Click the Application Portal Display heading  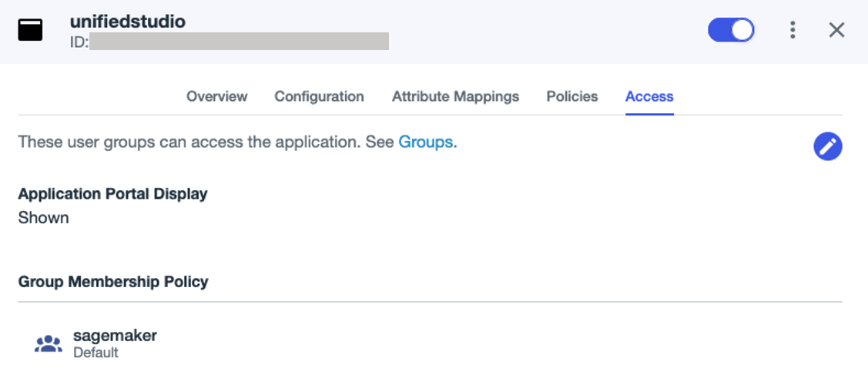[113, 194]
